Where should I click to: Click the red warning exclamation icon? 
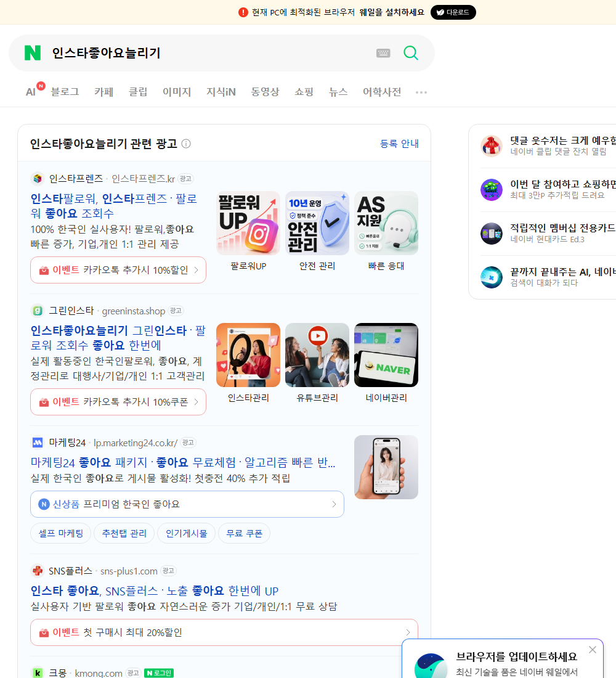tap(243, 12)
